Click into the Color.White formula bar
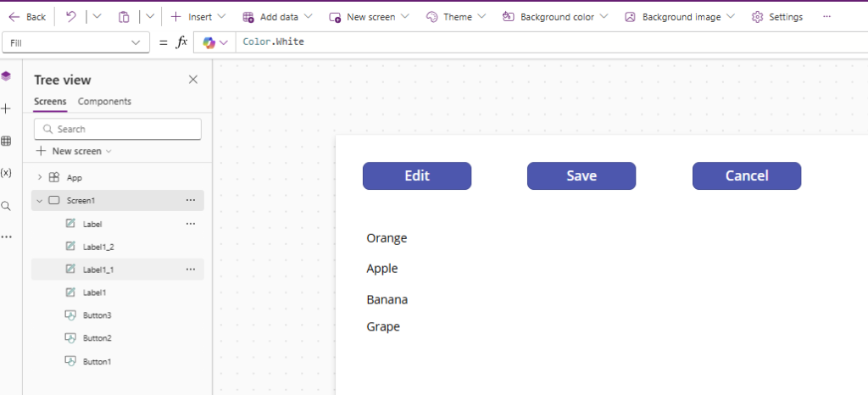The image size is (868, 395). coord(551,42)
